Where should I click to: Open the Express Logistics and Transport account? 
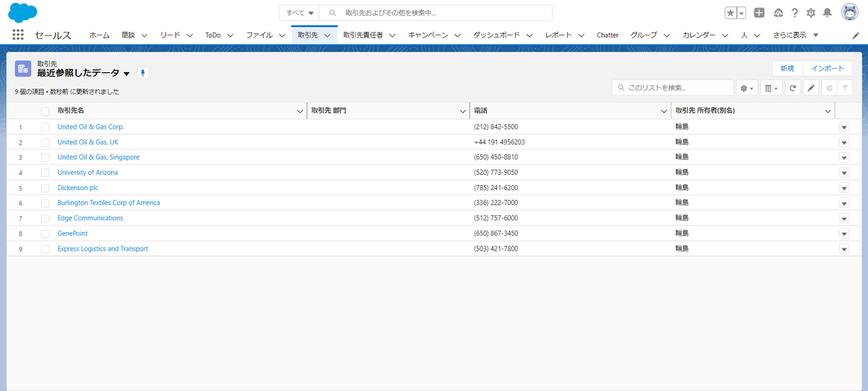(103, 249)
